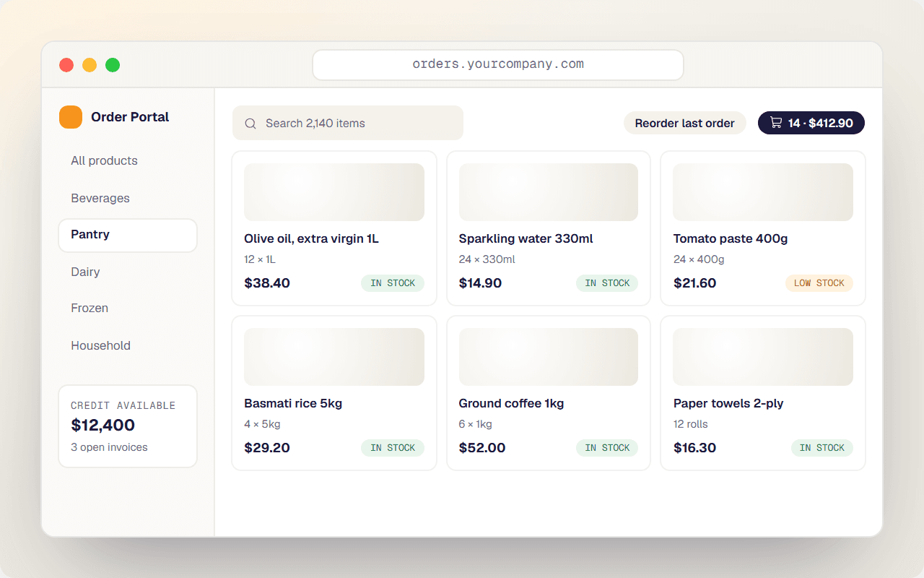Viewport: 924px width, 578px height.
Task: Open the Sparkling water product image
Action: tap(549, 192)
